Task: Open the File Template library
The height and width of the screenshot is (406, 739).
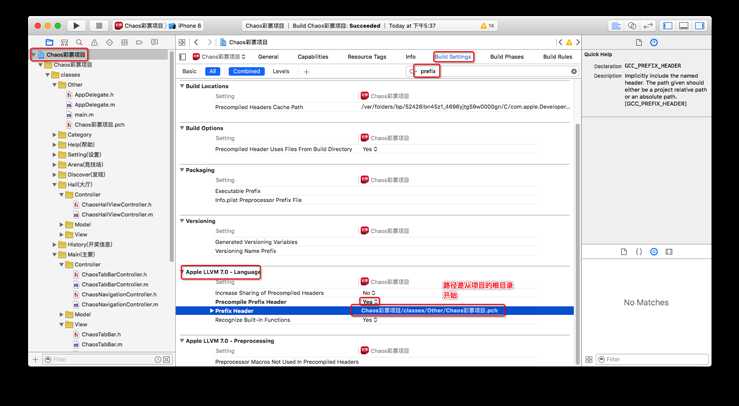Action: pos(624,252)
